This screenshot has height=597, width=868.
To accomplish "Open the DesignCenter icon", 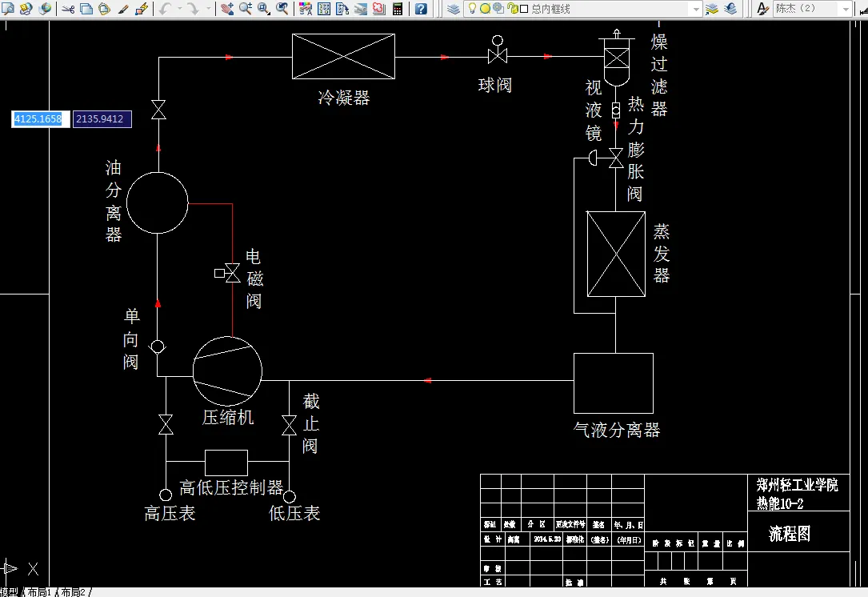I will [x=324, y=8].
